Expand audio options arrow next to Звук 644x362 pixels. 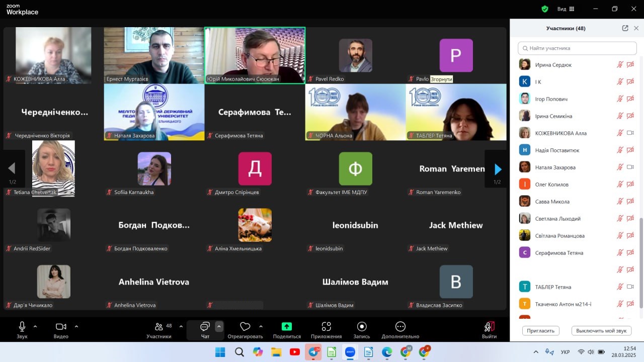[x=35, y=326]
